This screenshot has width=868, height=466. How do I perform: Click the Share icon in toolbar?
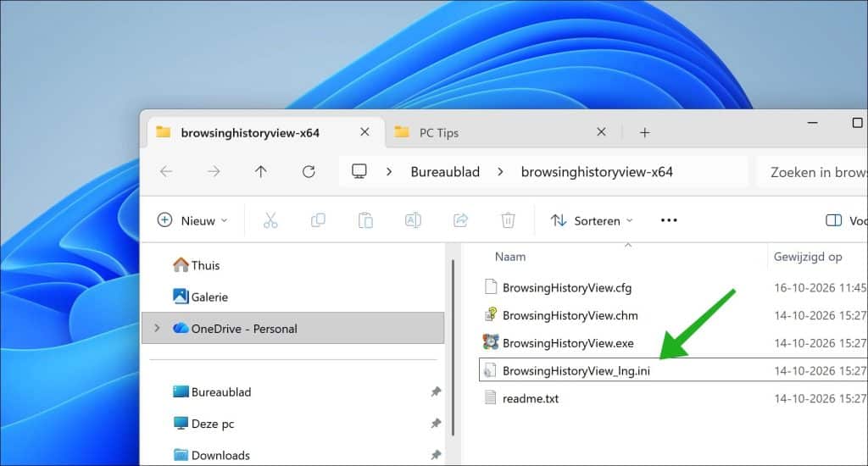click(460, 220)
